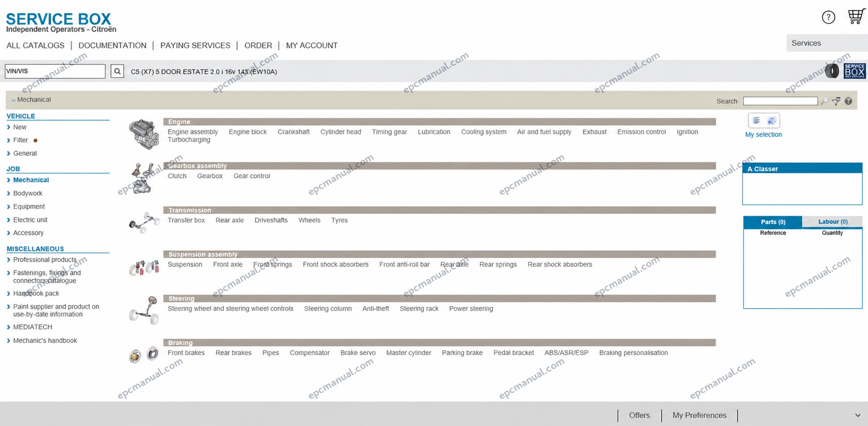Click the Gearbox assembly thumbnail image
The width and height of the screenshot is (868, 426).
point(142,179)
